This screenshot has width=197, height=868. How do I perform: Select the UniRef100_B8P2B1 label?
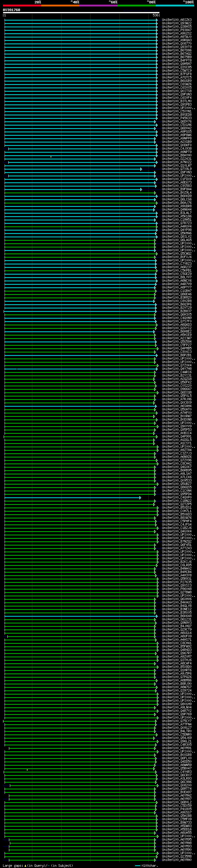click(177, 355)
